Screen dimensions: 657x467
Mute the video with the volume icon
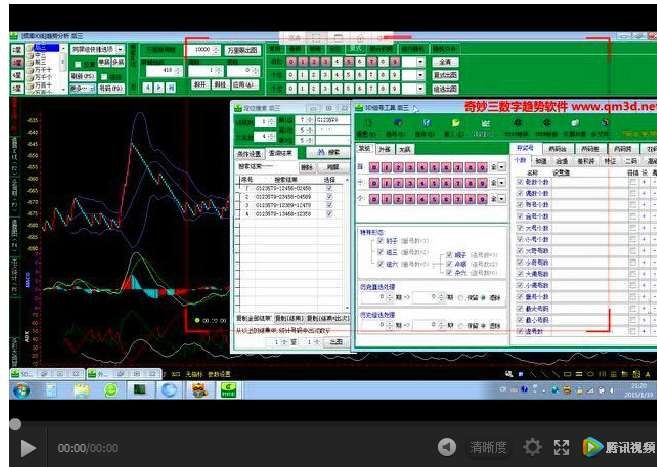tap(447, 447)
